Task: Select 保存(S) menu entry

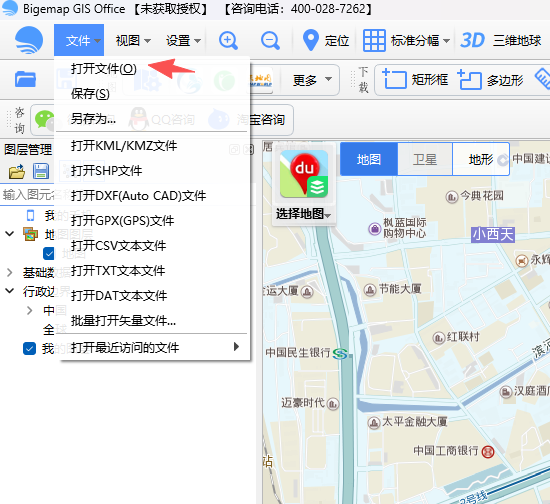Action: [x=153, y=94]
